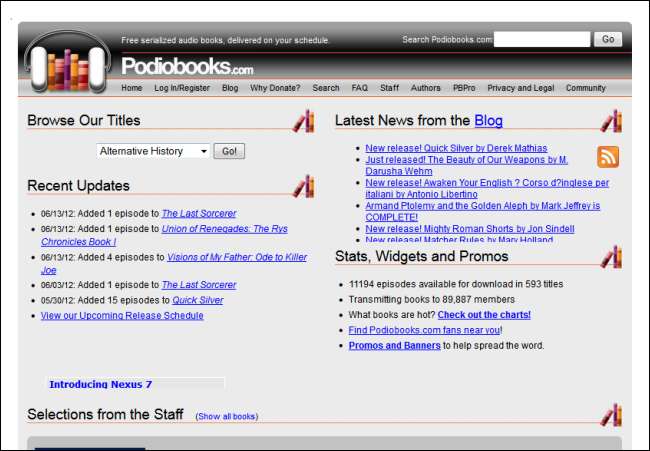The height and width of the screenshot is (451, 650).
Task: Open the Community navigation link
Action: pos(586,88)
